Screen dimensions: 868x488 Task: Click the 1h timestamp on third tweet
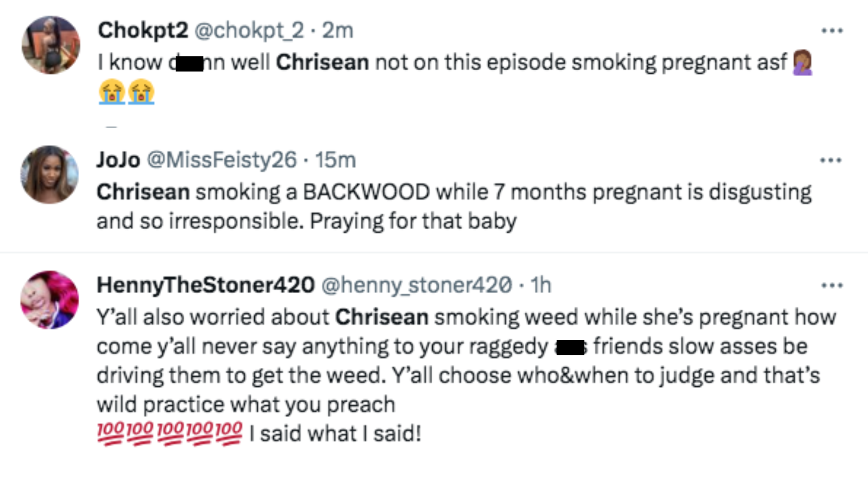point(541,285)
